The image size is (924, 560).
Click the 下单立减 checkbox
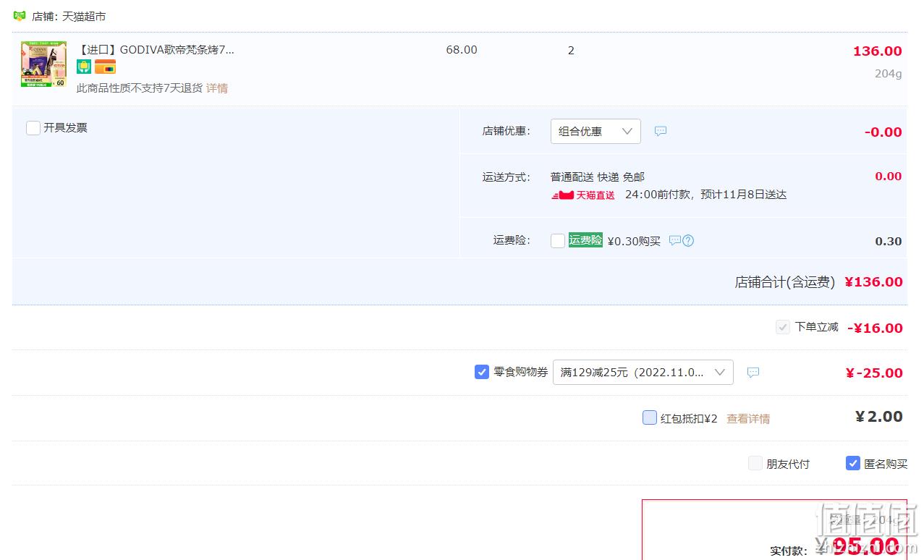pyautogui.click(x=782, y=327)
